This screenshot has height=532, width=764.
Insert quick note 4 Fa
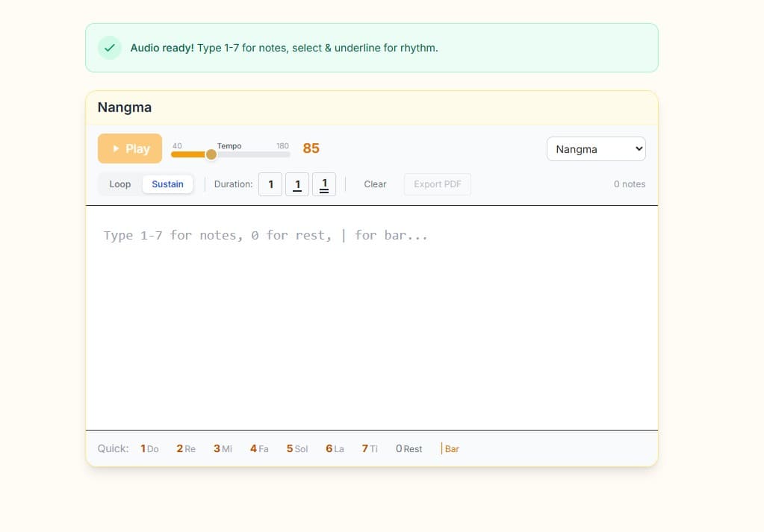click(x=259, y=448)
